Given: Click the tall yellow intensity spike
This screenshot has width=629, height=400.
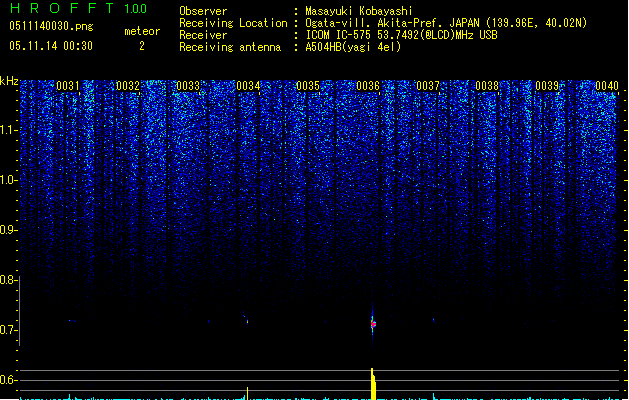Looking at the screenshot, I should (x=373, y=384).
